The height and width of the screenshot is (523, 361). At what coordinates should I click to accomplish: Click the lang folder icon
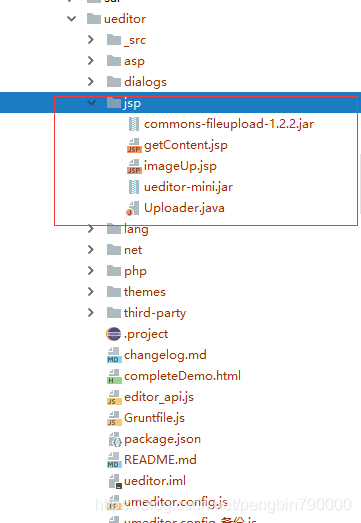pyautogui.click(x=114, y=229)
